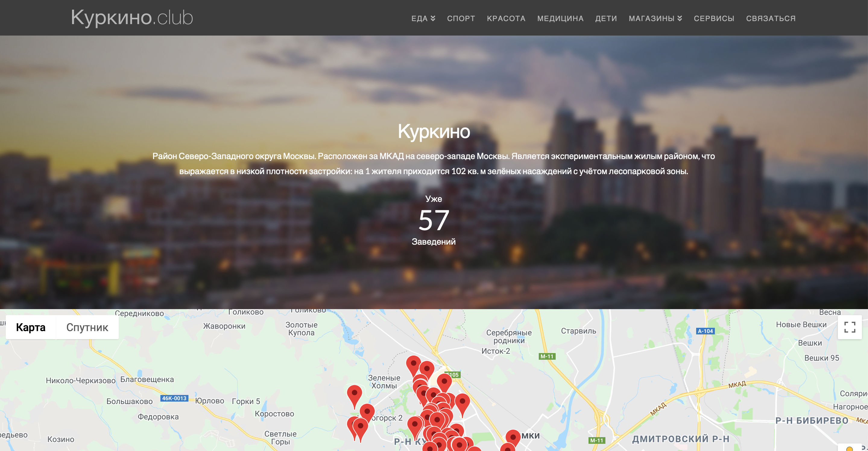This screenshot has width=868, height=451.
Task: Open the МЕДИЦИНА section
Action: (560, 18)
